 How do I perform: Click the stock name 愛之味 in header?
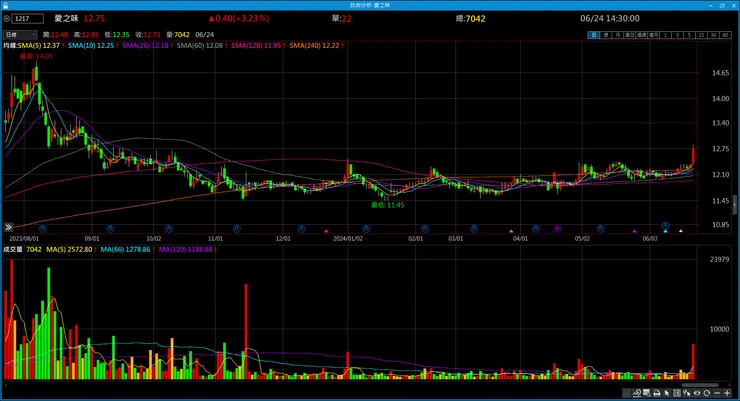(x=67, y=18)
